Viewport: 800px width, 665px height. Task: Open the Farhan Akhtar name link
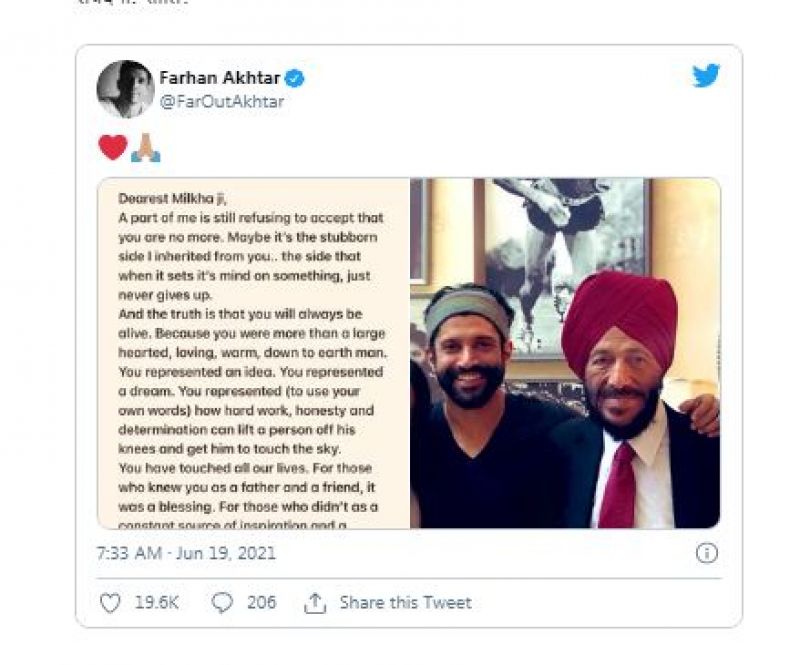[x=219, y=78]
